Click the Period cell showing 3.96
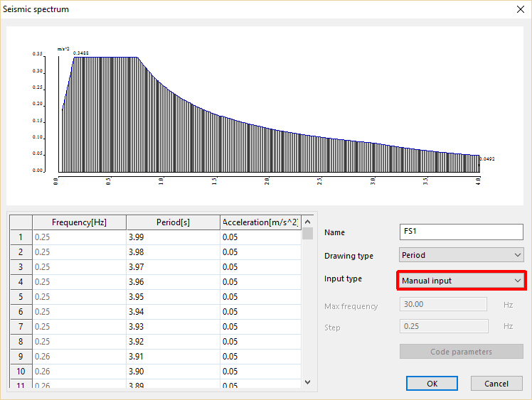 click(173, 282)
